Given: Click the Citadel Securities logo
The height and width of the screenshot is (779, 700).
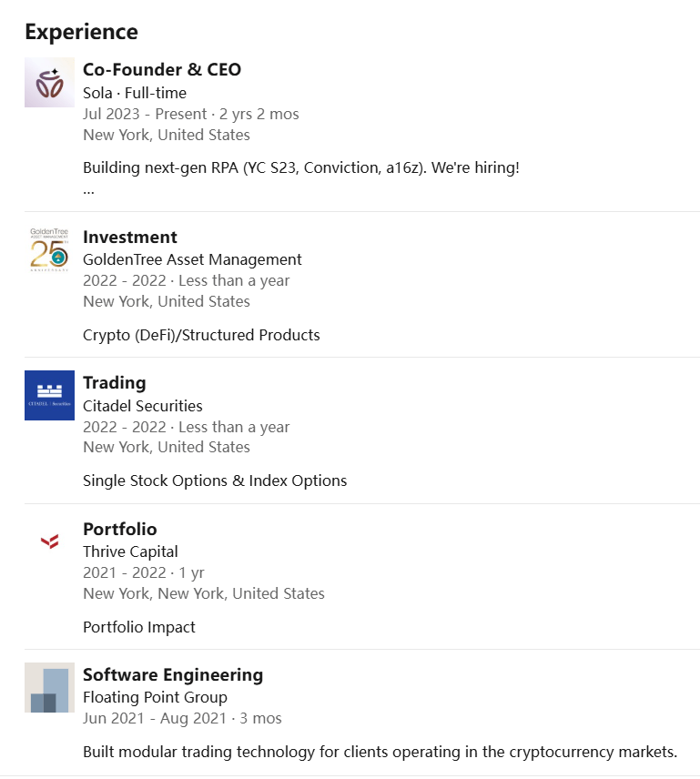Looking at the screenshot, I should (49, 396).
